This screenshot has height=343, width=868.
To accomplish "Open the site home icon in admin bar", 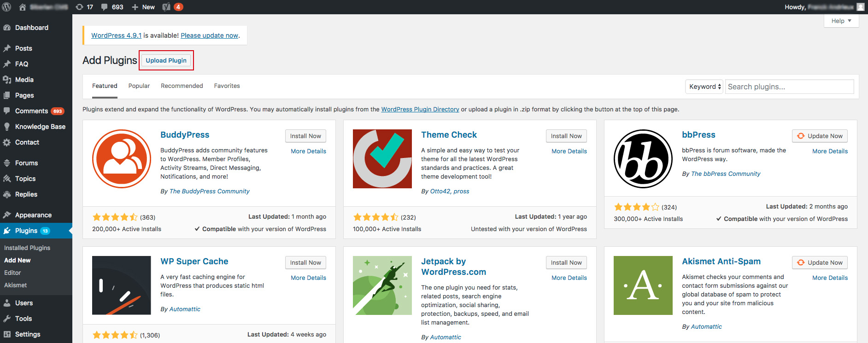I will pos(22,7).
